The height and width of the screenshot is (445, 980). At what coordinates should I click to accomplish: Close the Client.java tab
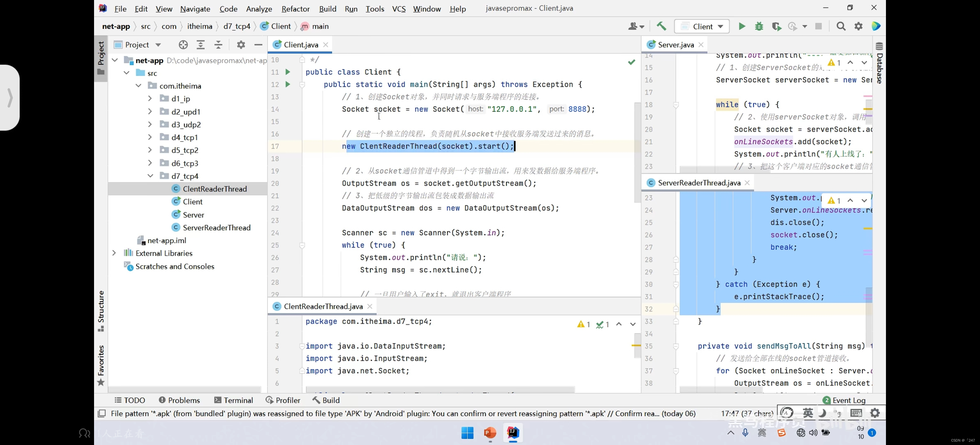click(x=326, y=45)
